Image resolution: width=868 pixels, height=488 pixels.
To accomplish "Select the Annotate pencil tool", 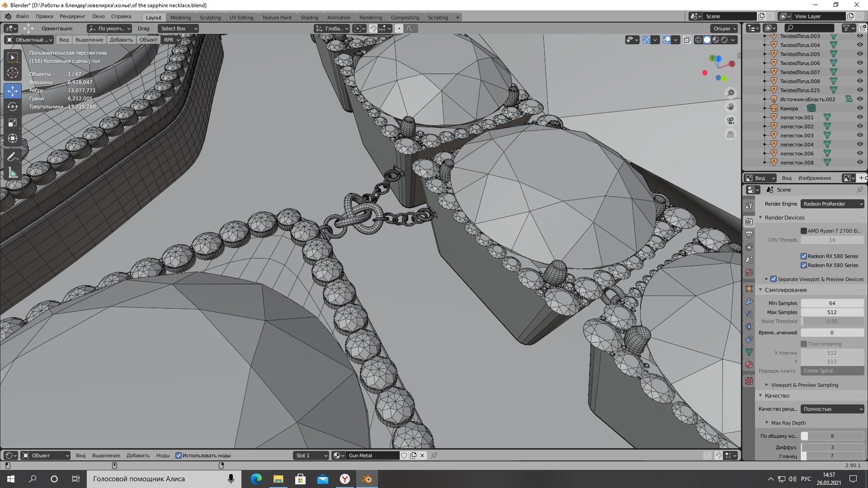I will [x=13, y=157].
